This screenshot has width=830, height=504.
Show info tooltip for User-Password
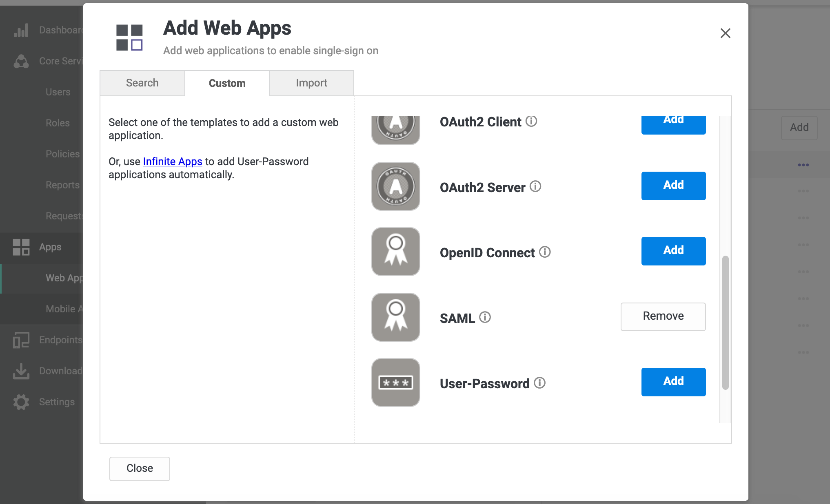coord(539,383)
